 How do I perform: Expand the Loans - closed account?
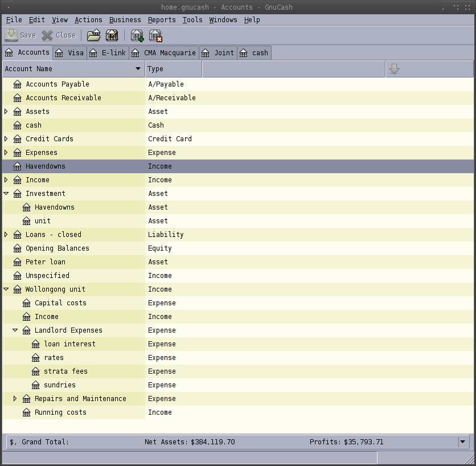coord(6,235)
